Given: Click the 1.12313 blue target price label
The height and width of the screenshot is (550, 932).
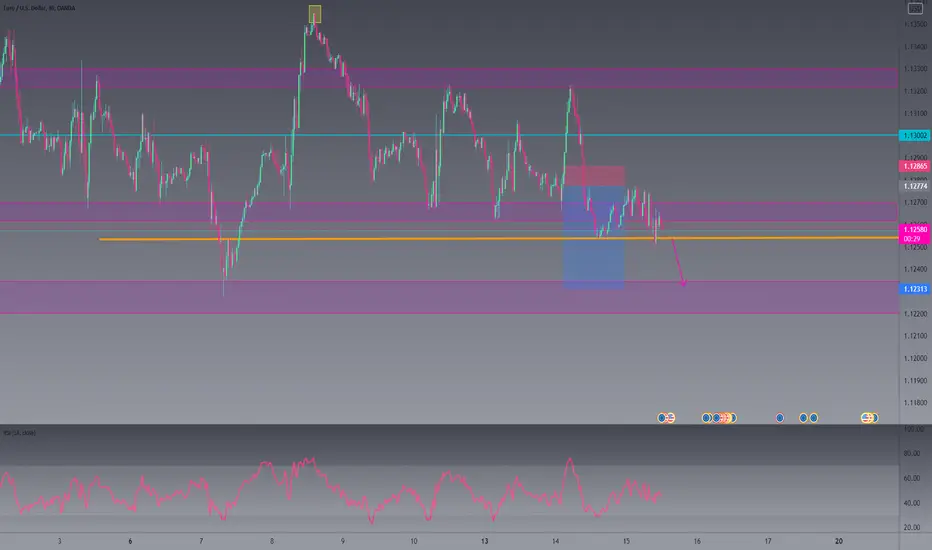Looking at the screenshot, I should point(914,289).
